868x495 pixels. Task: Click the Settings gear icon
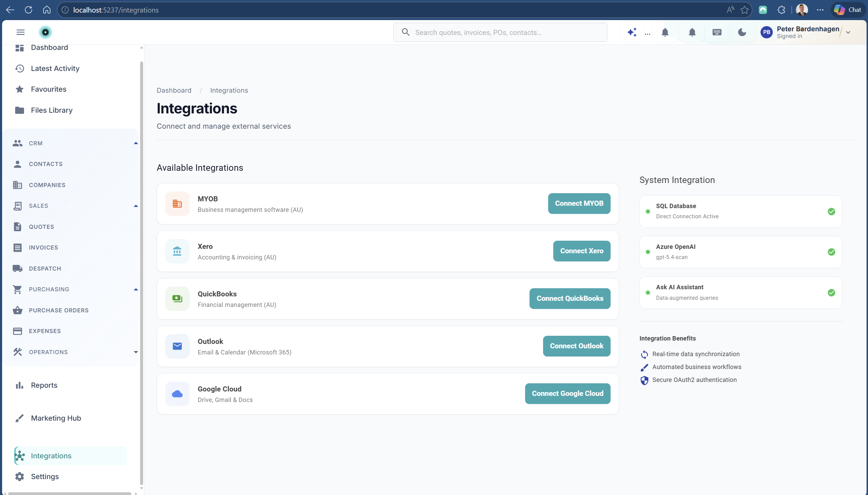click(19, 477)
